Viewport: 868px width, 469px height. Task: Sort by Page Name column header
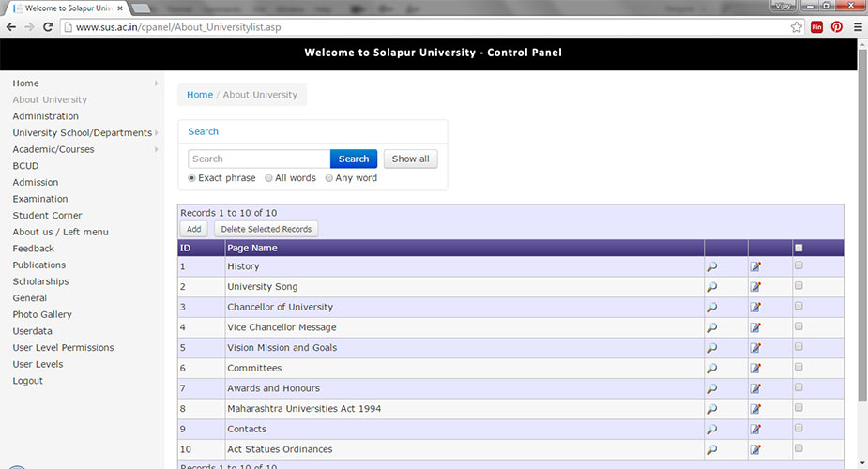251,248
